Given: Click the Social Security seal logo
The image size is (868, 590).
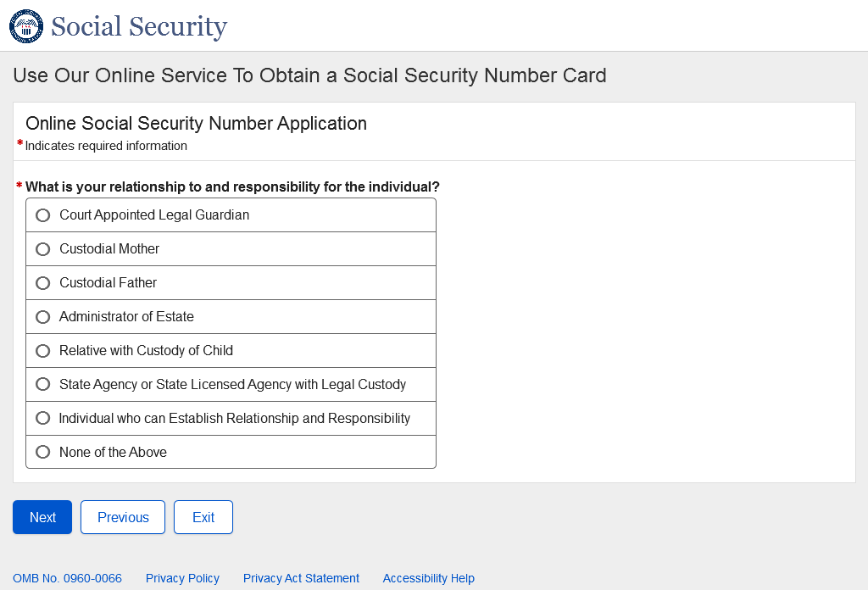Looking at the screenshot, I should pyautogui.click(x=26, y=26).
